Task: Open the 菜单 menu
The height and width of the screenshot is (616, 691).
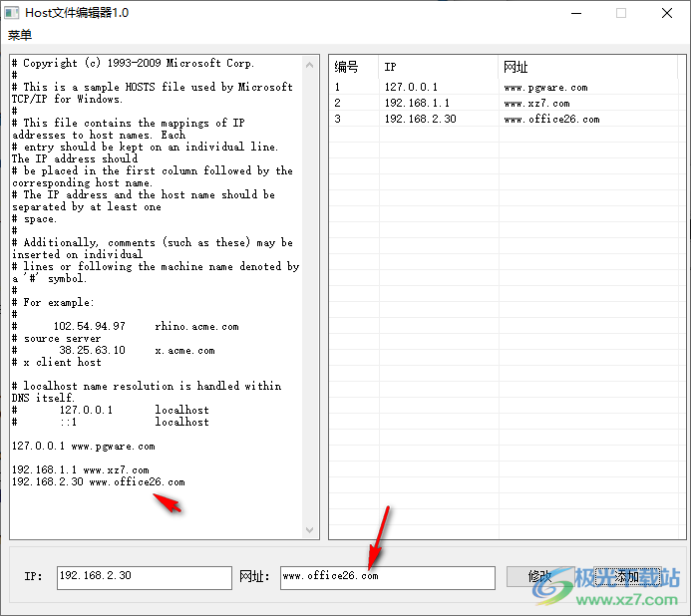Action: (x=20, y=36)
